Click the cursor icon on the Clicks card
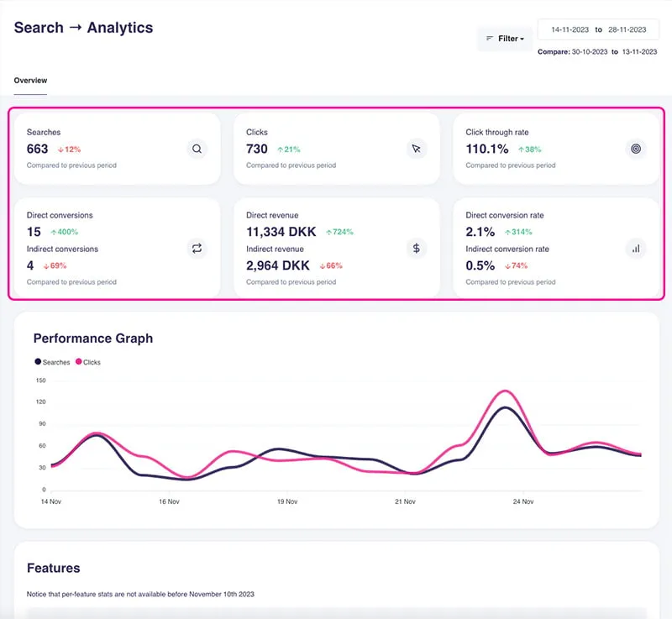Viewport: 672px width, 619px height. tap(416, 149)
